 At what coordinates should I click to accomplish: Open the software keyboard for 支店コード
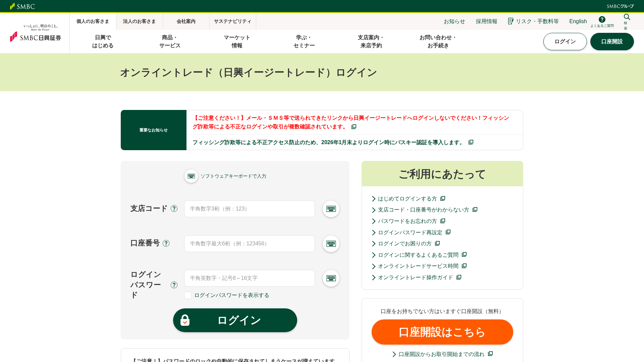[331, 208]
